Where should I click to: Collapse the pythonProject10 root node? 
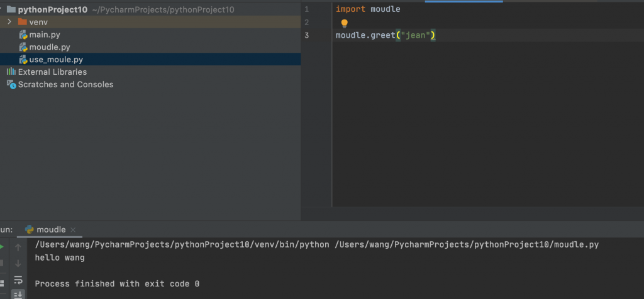[x=1, y=9]
